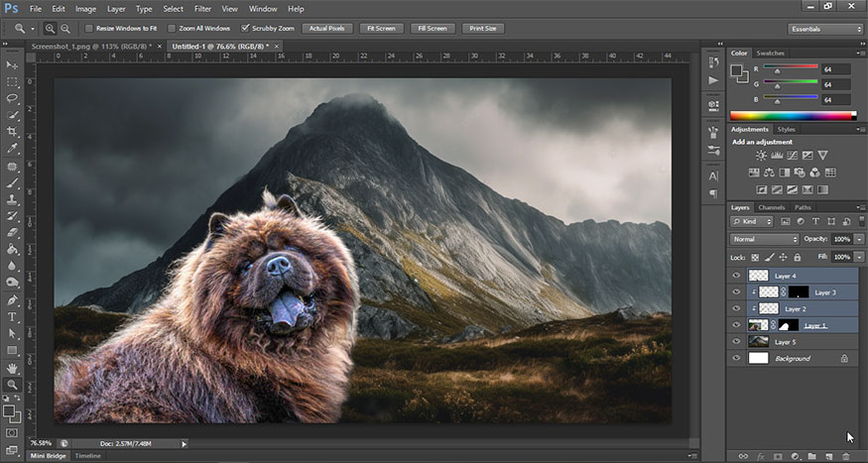Select the Zoom tool in toolbox
The height and width of the screenshot is (463, 868).
click(x=12, y=385)
